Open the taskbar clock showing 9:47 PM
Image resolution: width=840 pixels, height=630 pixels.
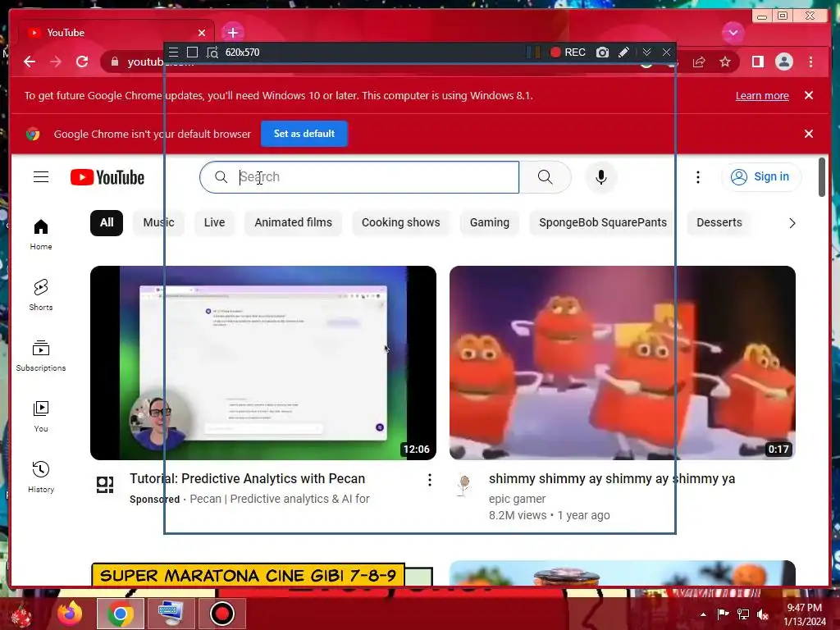point(805,614)
